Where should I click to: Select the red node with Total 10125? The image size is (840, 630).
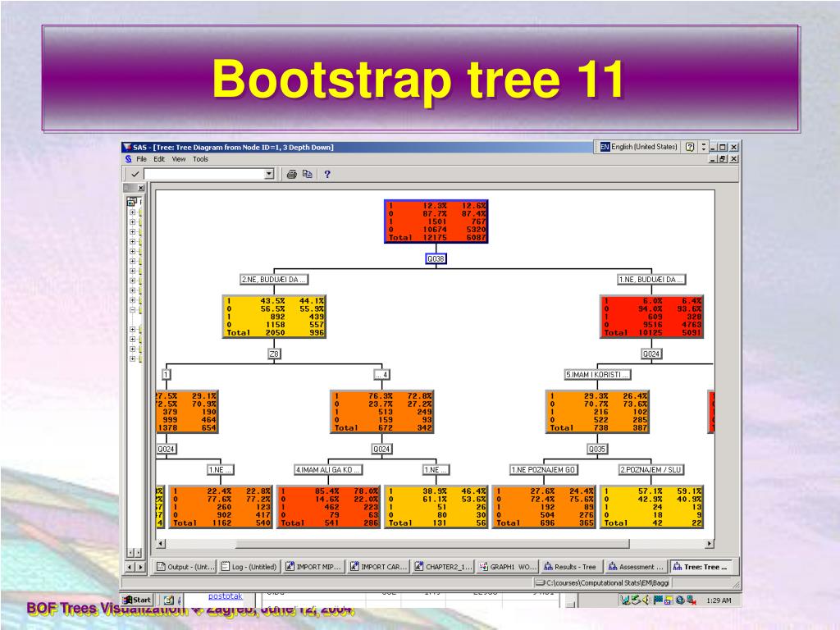pos(651,317)
